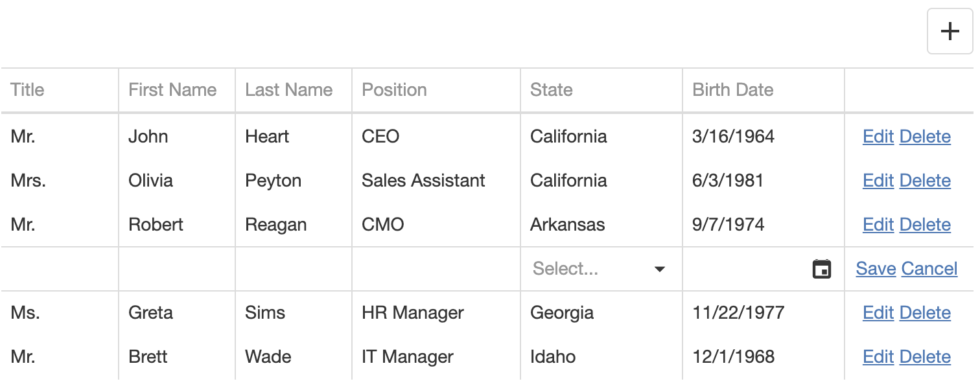The width and height of the screenshot is (980, 390).
Task: Delete Robert Reagan's record
Action: pyautogui.click(x=925, y=225)
